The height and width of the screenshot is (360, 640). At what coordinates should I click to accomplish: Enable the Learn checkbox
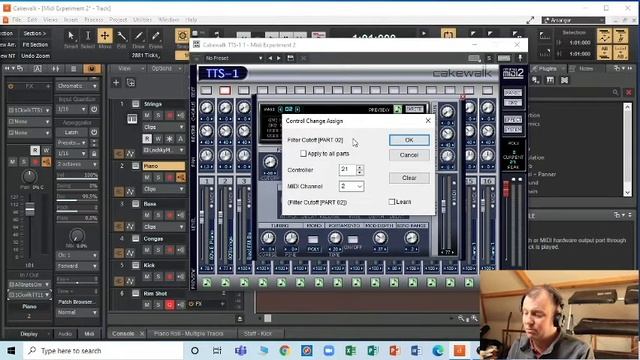(x=392, y=202)
